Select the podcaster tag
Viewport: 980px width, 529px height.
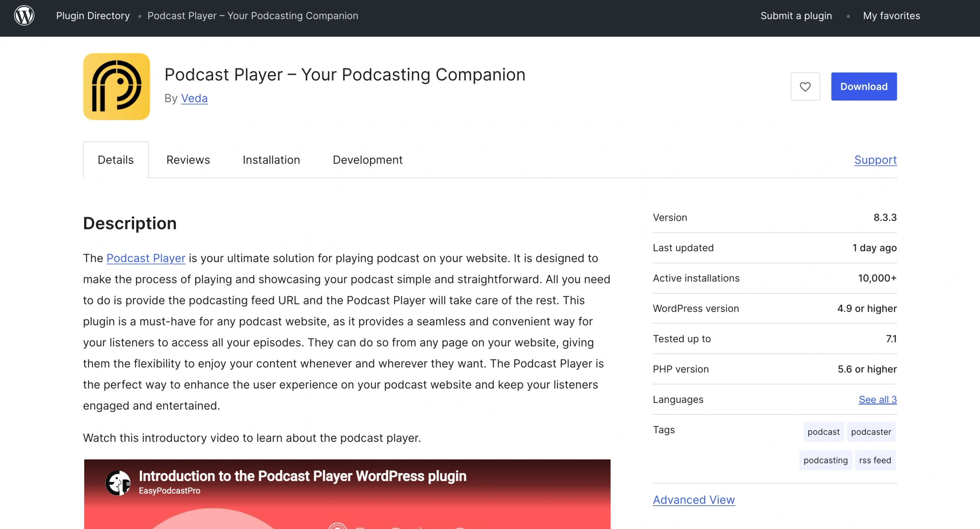tap(871, 432)
